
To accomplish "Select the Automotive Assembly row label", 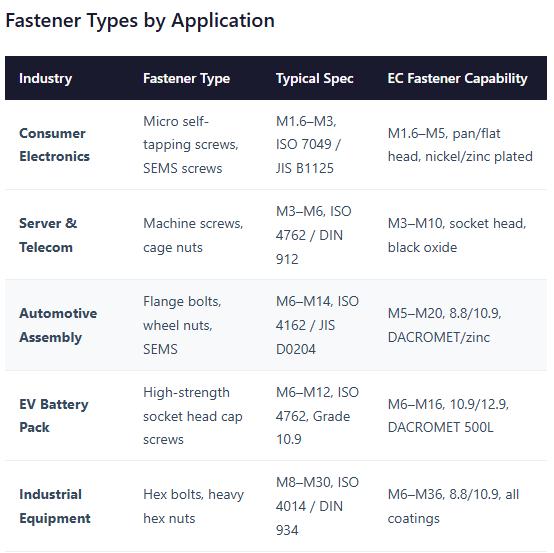I will 58,325.
